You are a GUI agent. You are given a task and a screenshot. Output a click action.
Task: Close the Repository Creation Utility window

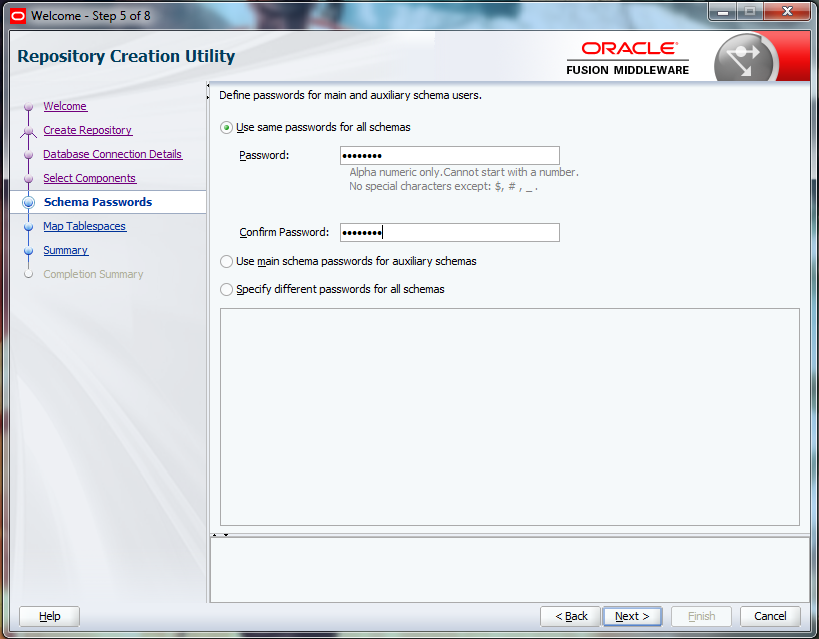click(x=788, y=11)
